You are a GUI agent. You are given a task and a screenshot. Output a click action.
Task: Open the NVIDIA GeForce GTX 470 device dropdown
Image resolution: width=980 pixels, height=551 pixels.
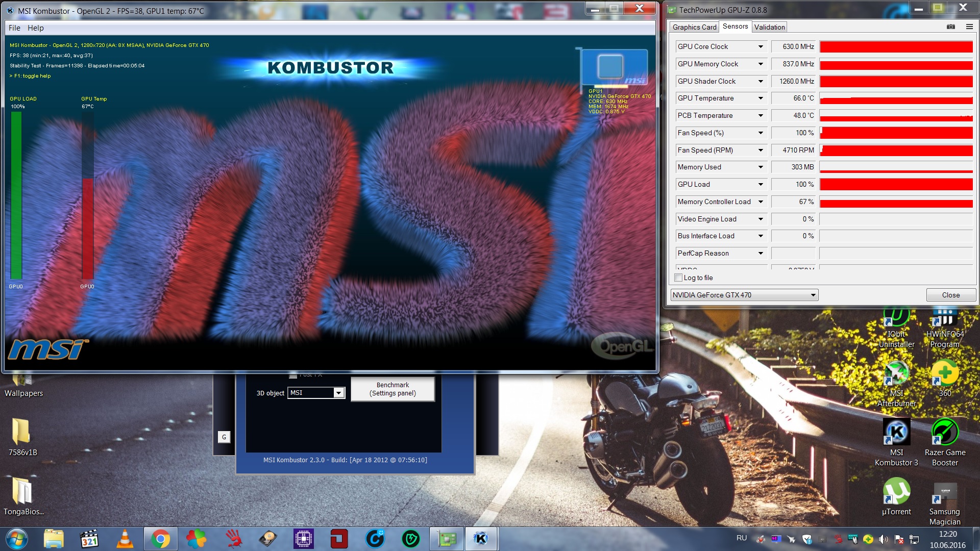click(813, 295)
